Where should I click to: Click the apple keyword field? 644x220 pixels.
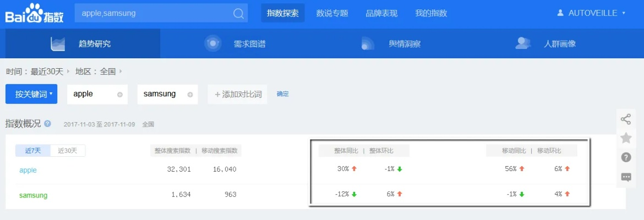coord(98,94)
